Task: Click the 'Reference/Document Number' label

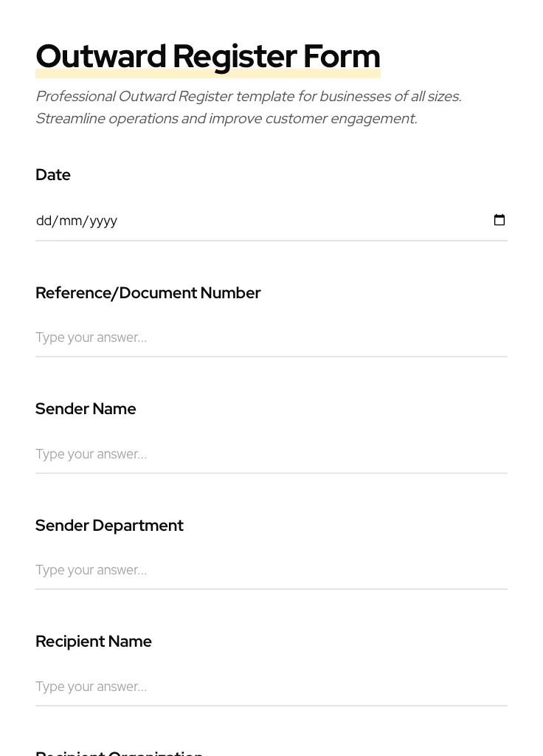Action: coord(148,293)
